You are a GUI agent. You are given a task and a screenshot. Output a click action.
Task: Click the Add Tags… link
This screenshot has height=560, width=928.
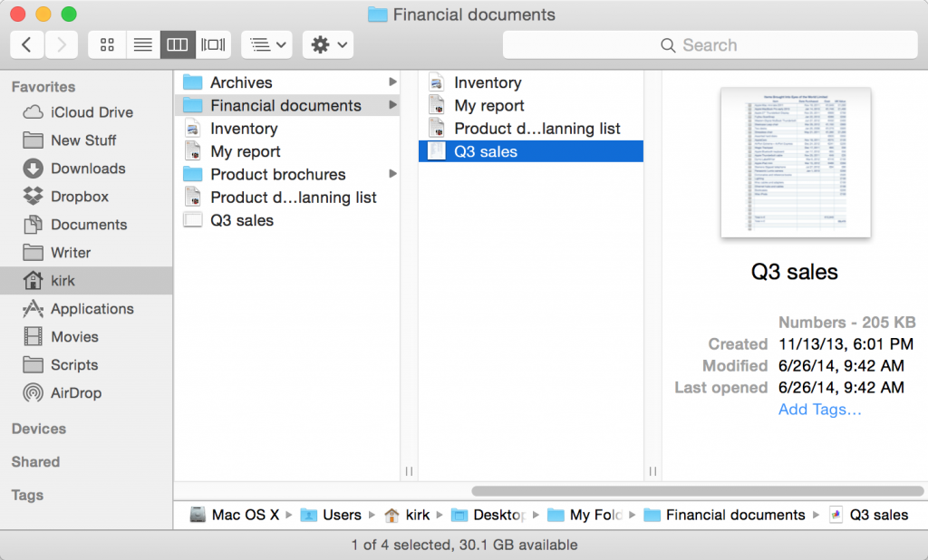click(819, 410)
